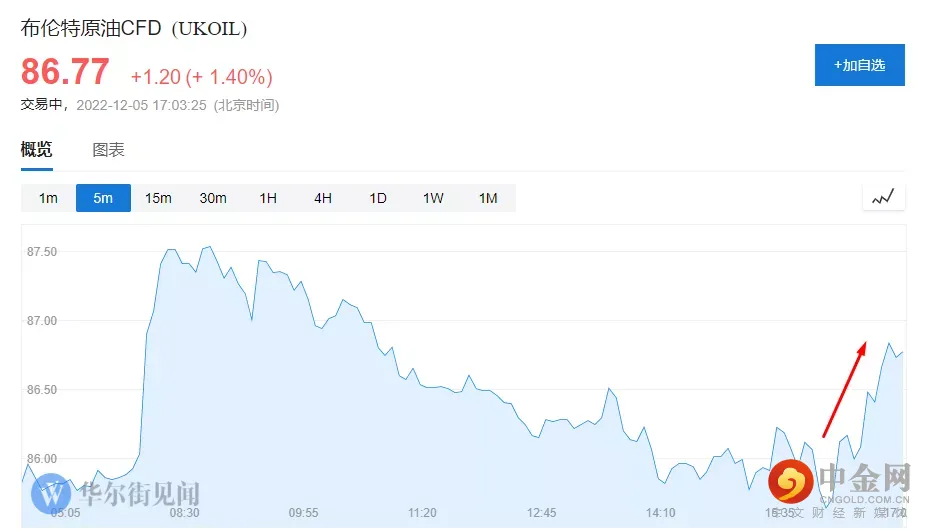Click the 华尔街见闻 watermark logo

pyautogui.click(x=49, y=494)
